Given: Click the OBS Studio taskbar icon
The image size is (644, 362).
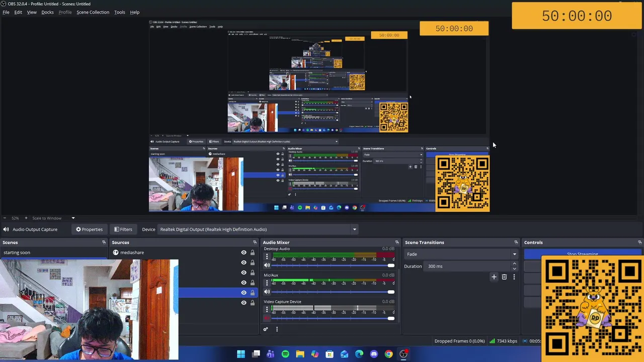Looking at the screenshot, I should [x=404, y=354].
